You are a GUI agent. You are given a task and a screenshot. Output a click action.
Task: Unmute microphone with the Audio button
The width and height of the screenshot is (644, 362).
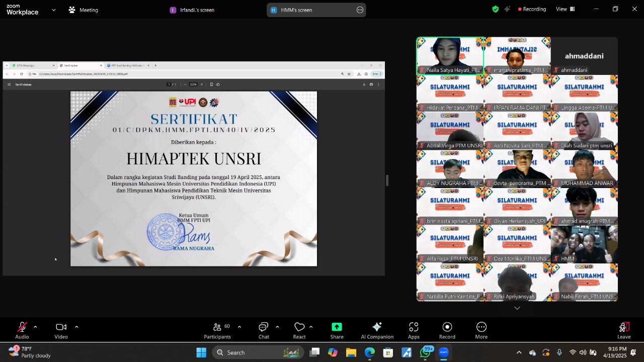22,330
